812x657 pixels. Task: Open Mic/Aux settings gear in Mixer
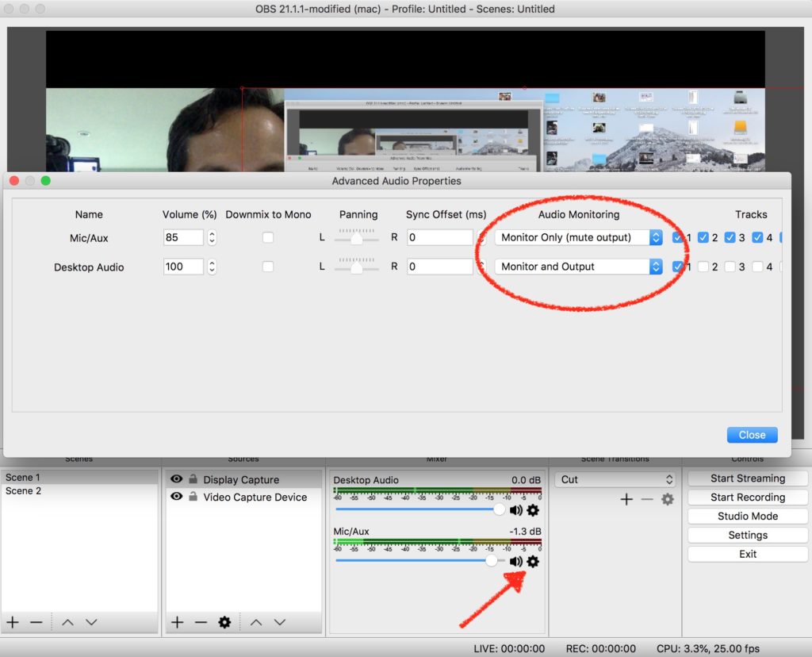533,562
